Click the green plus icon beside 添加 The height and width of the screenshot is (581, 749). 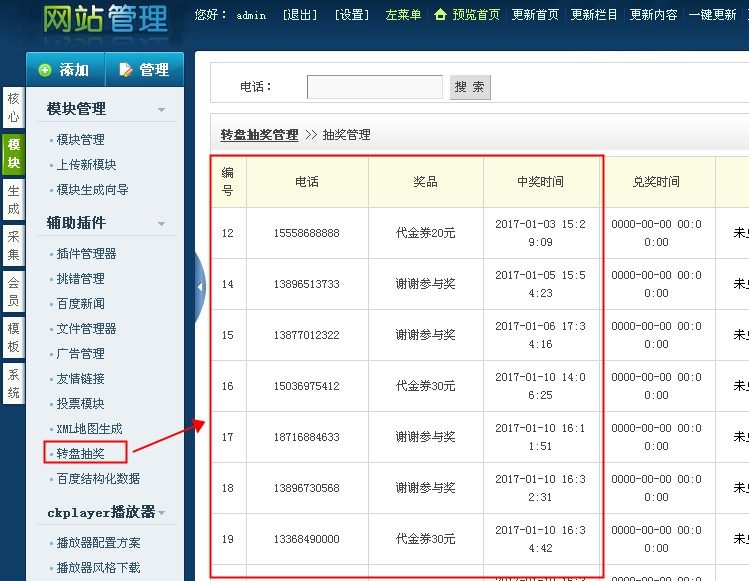click(45, 70)
